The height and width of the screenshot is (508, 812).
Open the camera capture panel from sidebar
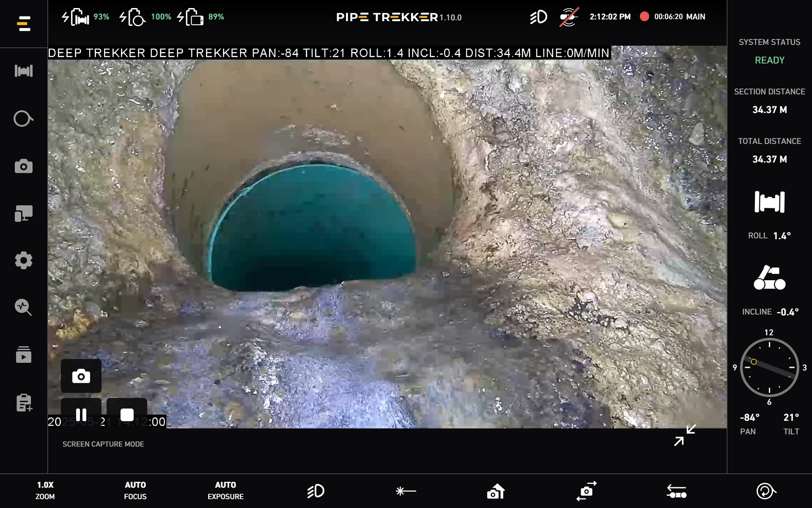point(24,166)
